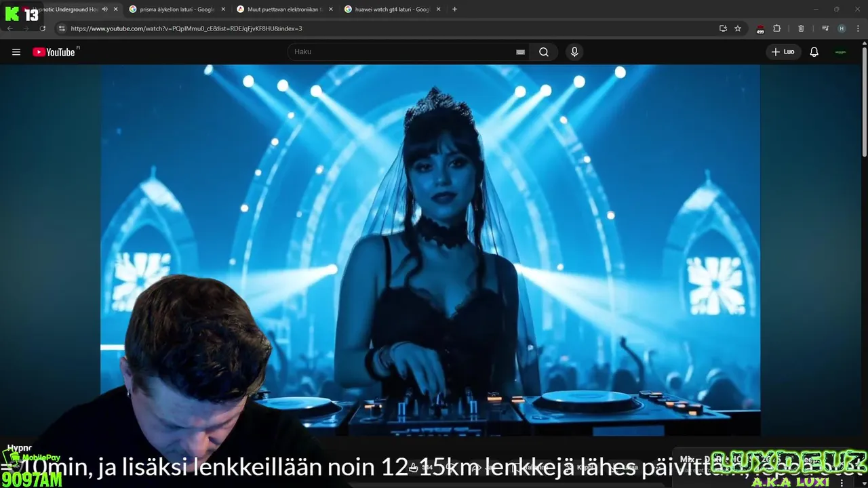Click the Luo create button
This screenshot has height=488, width=868.
click(783, 52)
